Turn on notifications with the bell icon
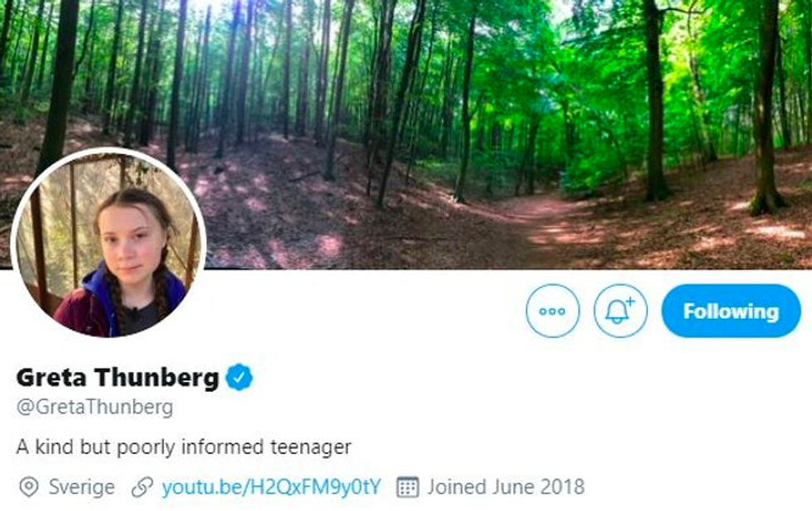The image size is (812, 511). (620, 311)
